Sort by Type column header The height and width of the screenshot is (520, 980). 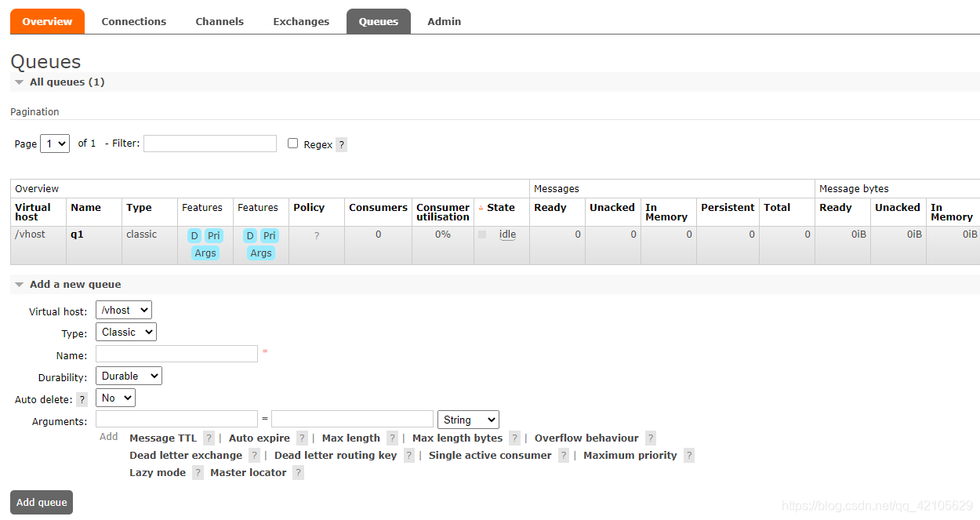[x=139, y=208]
